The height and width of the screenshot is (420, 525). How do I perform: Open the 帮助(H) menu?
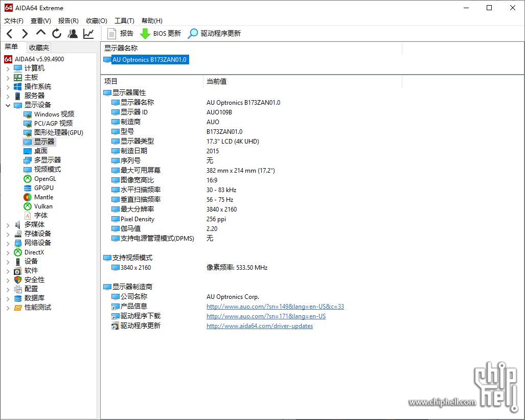[152, 21]
